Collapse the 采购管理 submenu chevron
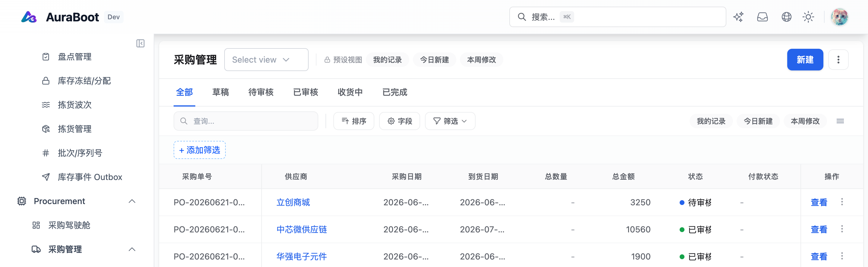 pos(132,249)
